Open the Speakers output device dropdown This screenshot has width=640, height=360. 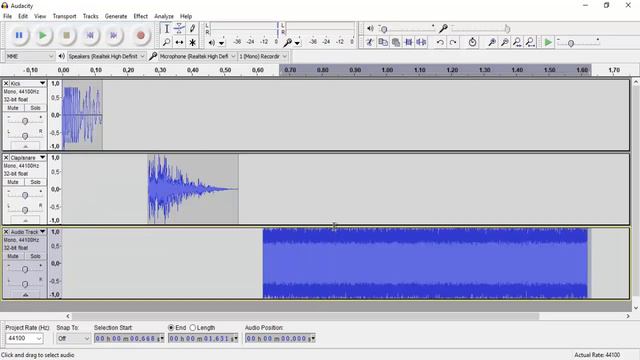[x=106, y=56]
